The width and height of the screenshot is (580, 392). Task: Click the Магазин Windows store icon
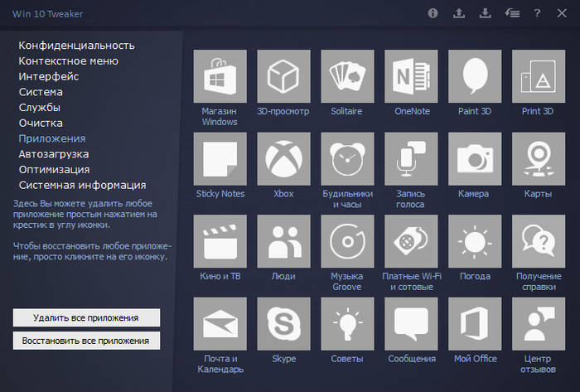tap(220, 76)
